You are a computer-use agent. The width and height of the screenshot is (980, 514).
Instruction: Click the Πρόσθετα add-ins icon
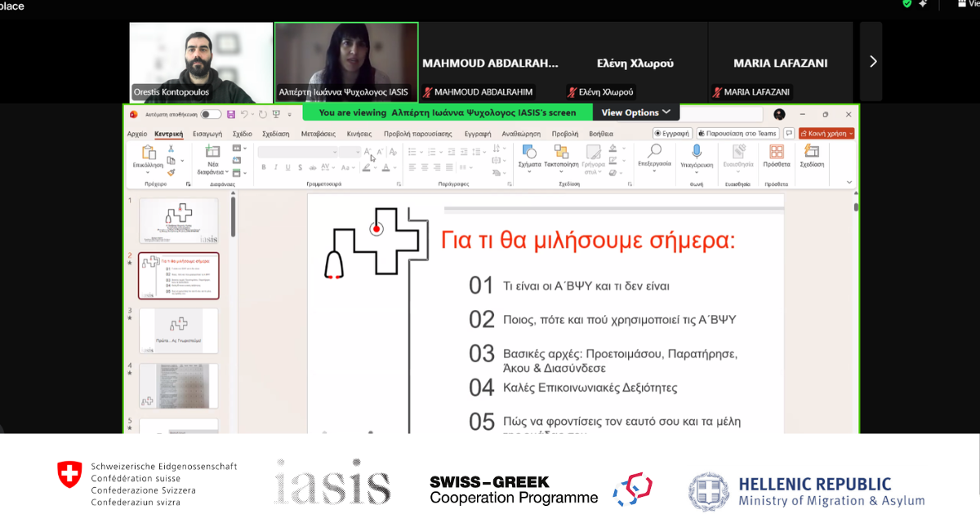(x=776, y=153)
